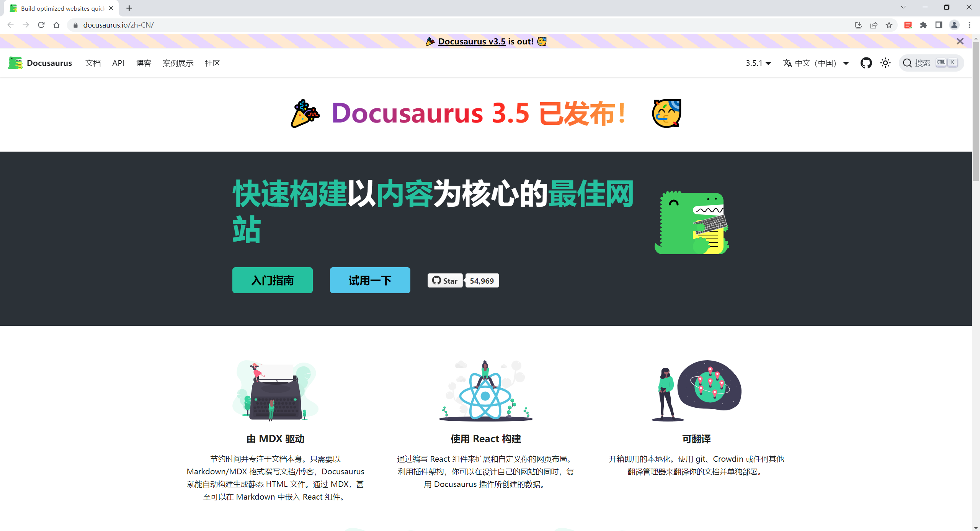Click the globe translation illustration
This screenshot has width=980, height=531.
(x=696, y=390)
